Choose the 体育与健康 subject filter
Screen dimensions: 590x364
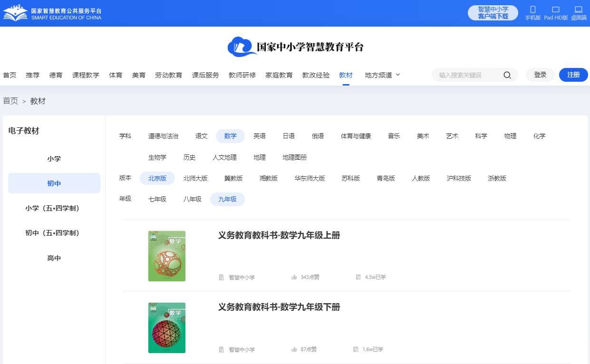coord(356,136)
